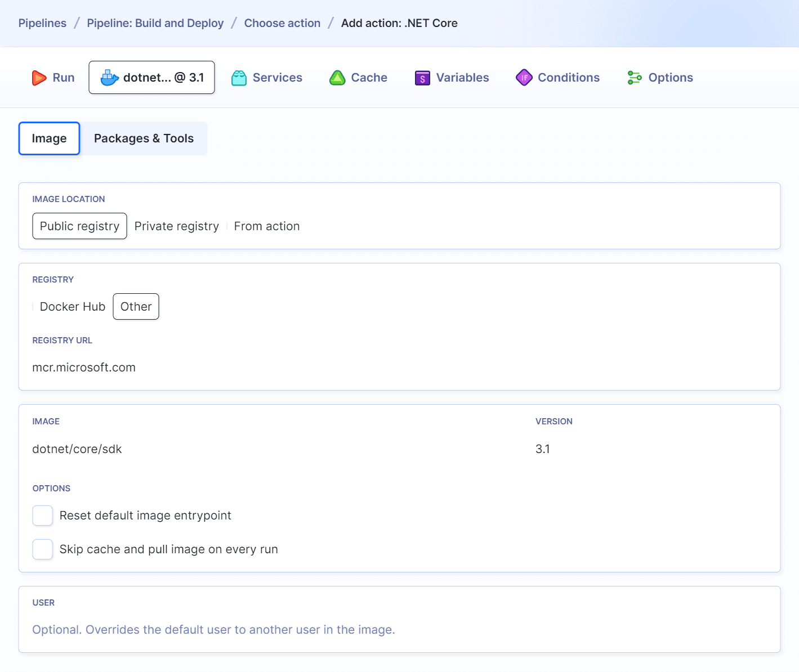Click the Conditions IF diamond icon

(524, 78)
